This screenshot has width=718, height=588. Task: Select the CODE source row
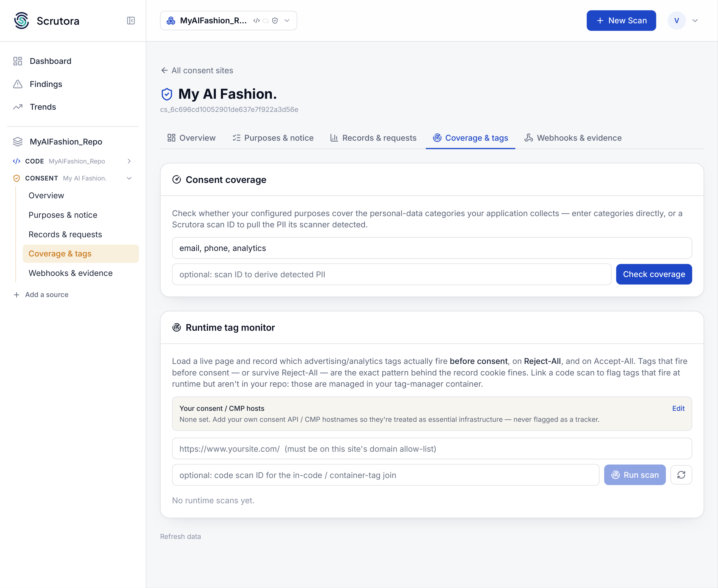(73, 161)
